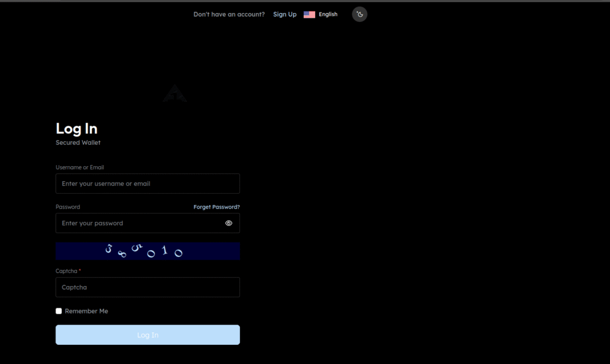Screen dimensions: 610x364
Task: Focus the username or email input field
Action: [147, 183]
